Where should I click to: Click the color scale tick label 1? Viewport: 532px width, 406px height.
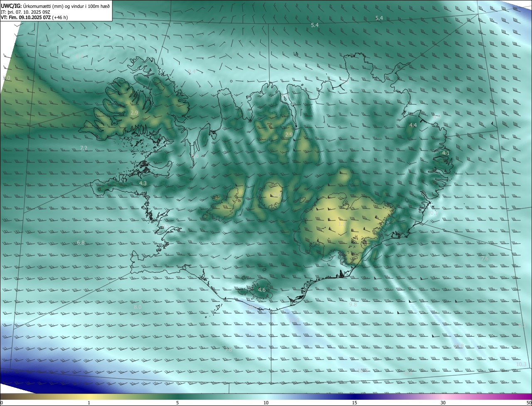coord(89,403)
